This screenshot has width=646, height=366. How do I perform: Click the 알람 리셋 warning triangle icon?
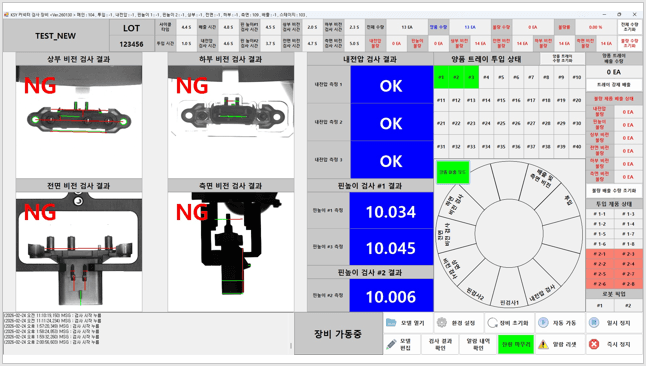[x=543, y=344]
